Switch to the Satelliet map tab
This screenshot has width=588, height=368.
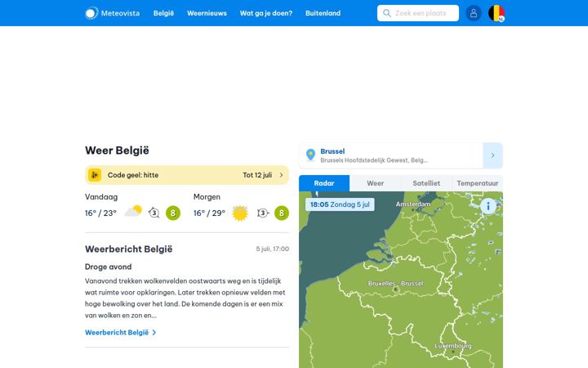(x=426, y=183)
